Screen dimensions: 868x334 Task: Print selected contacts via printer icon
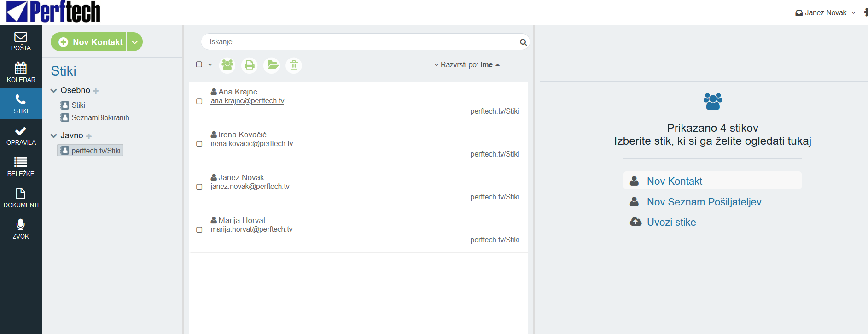coord(250,65)
